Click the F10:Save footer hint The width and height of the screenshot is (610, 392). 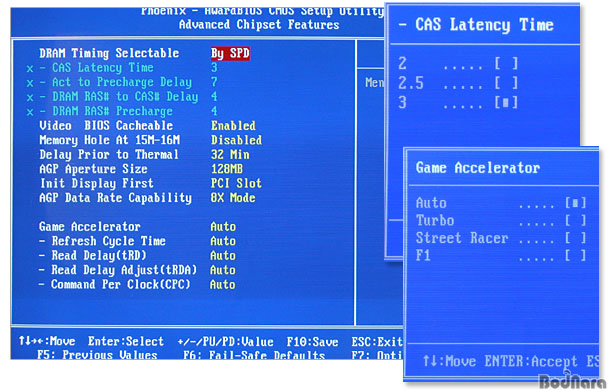pyautogui.click(x=312, y=342)
